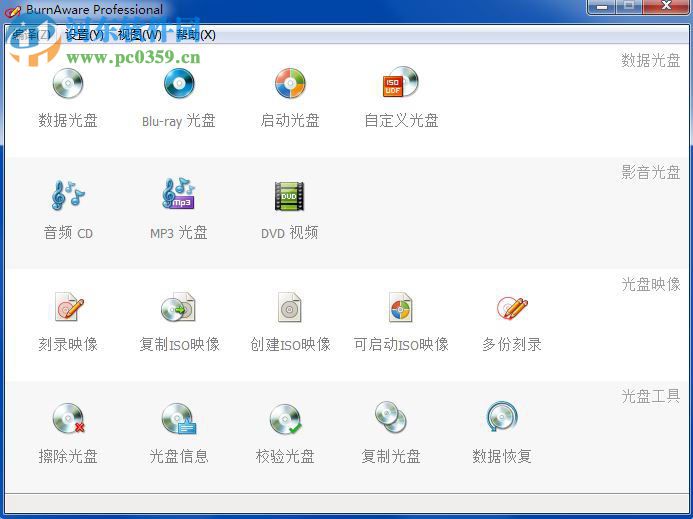The image size is (693, 519).
Task: Launch the Blu-ray 光盘 tool icon
Action: point(179,83)
